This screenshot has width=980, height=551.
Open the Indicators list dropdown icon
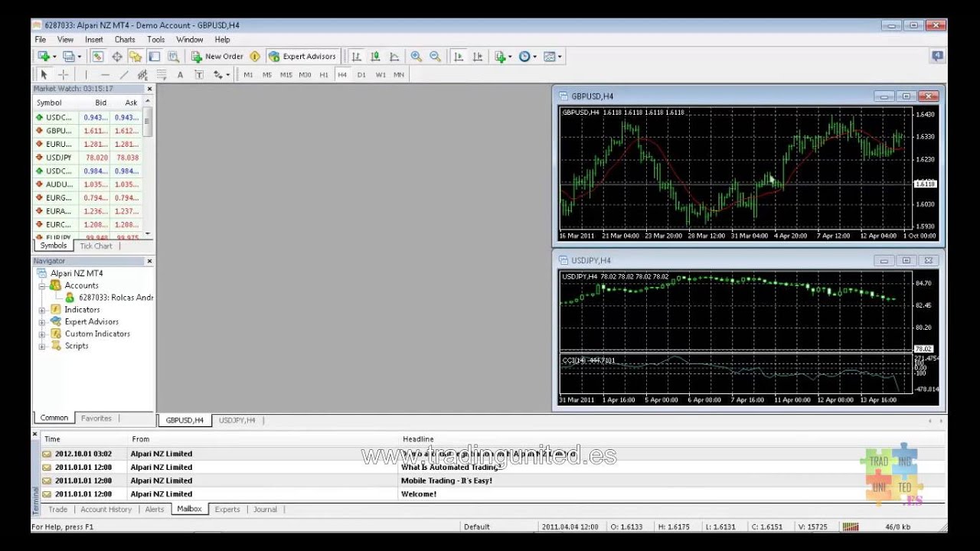click(x=502, y=56)
